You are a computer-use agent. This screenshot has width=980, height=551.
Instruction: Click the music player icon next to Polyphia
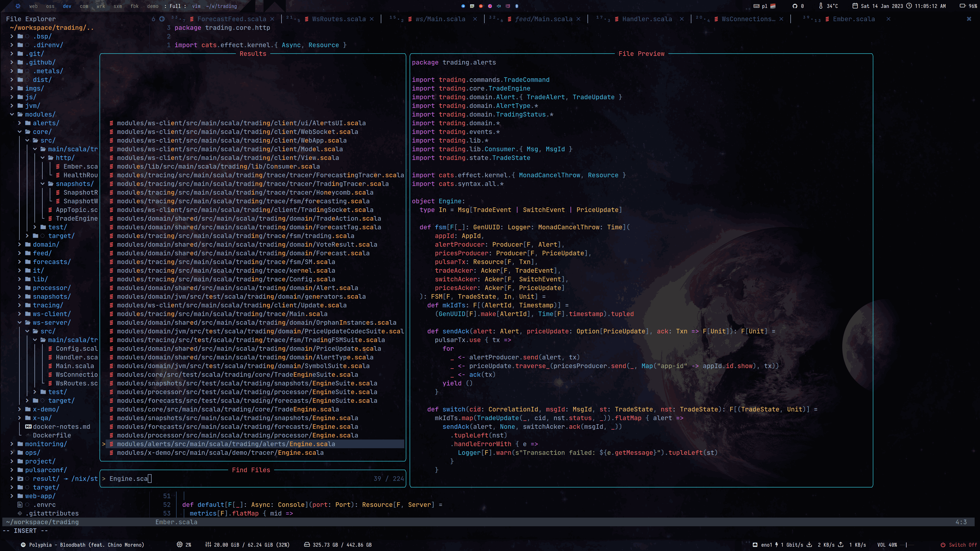(x=23, y=545)
